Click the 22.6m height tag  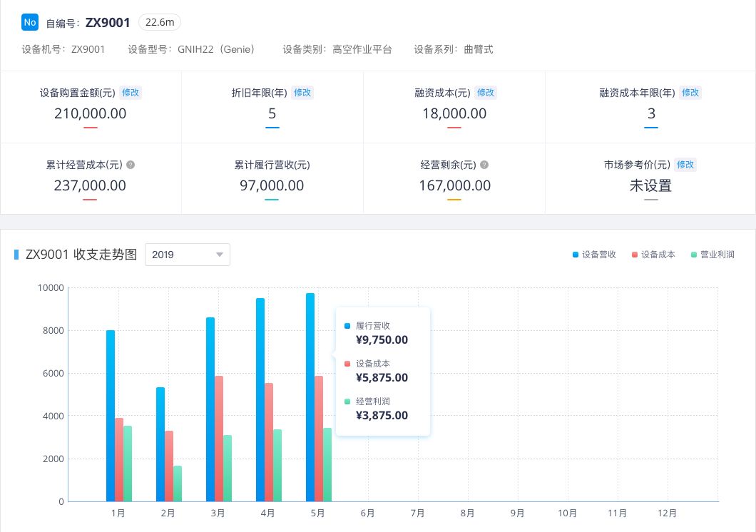[160, 22]
